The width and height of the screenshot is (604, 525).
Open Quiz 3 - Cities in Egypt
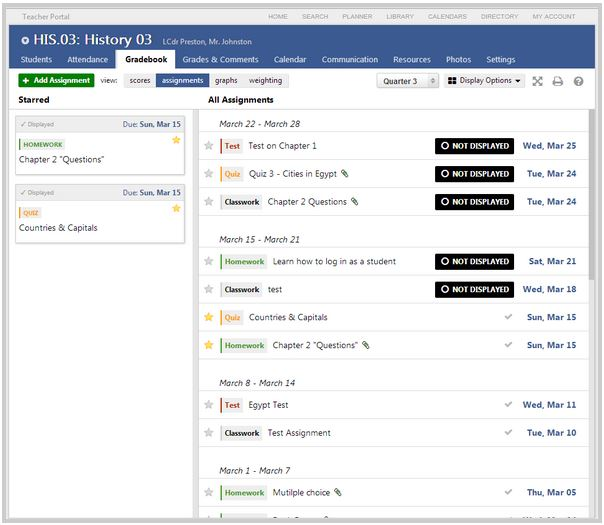click(293, 174)
